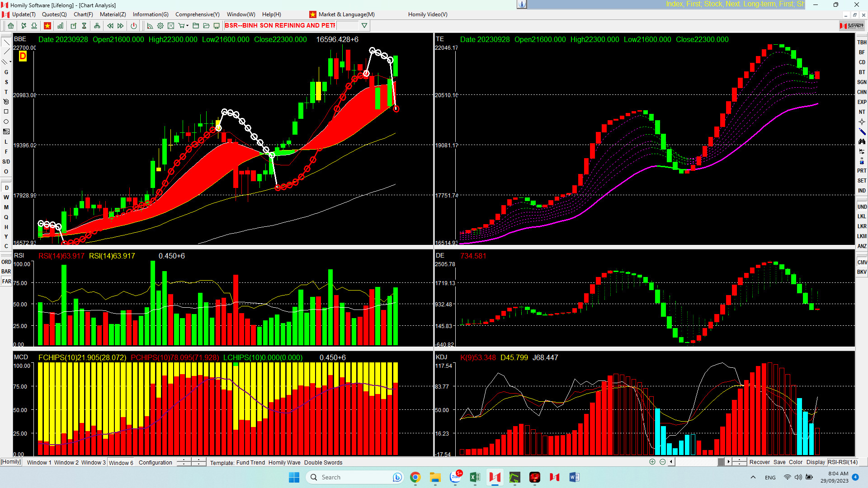
Task: Click the rewind double-arrow icon
Action: coord(110,26)
